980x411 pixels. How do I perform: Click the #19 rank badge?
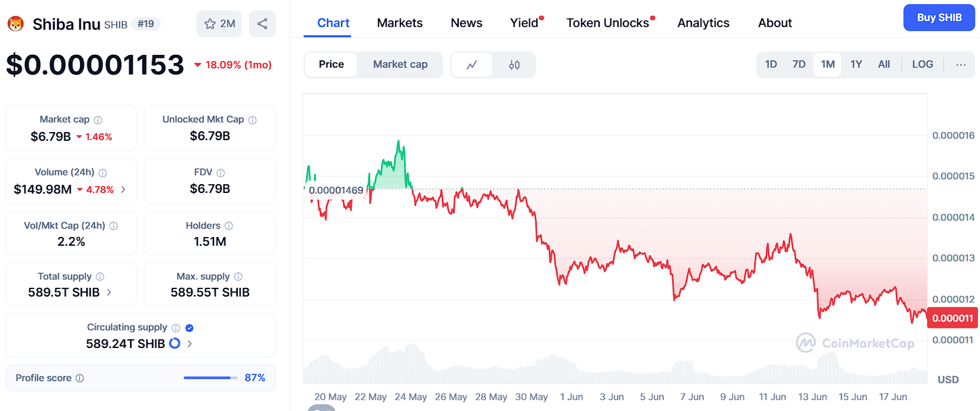tap(145, 24)
